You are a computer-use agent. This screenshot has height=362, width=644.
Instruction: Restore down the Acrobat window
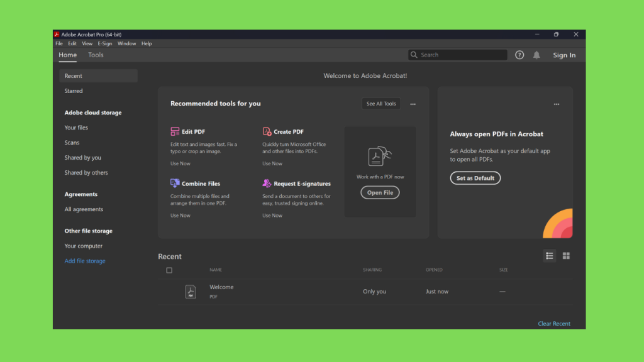click(556, 35)
